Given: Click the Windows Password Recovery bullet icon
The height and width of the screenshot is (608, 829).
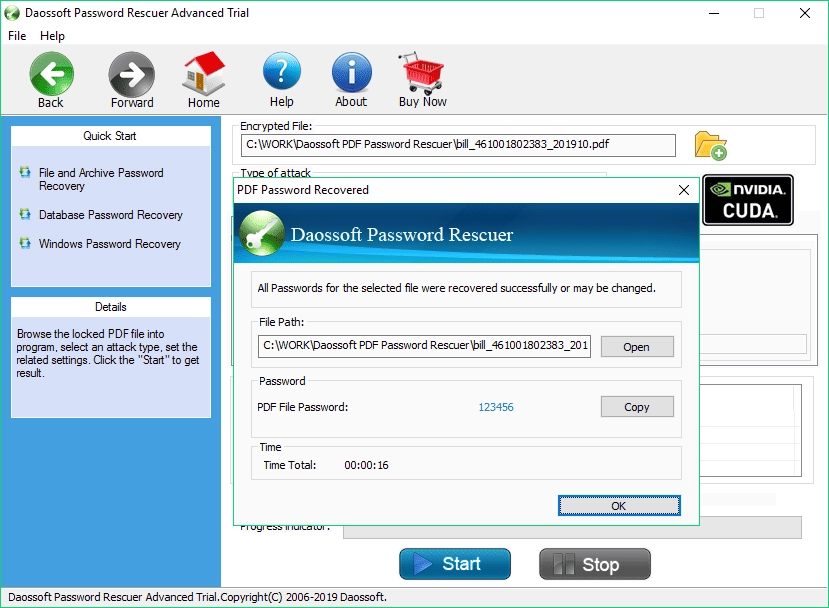Looking at the screenshot, I should pos(25,243).
